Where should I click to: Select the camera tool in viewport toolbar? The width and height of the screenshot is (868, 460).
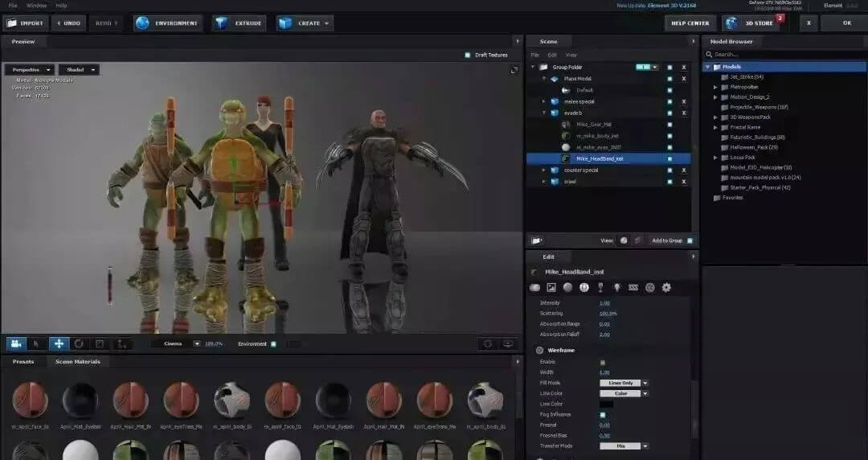pyautogui.click(x=16, y=344)
